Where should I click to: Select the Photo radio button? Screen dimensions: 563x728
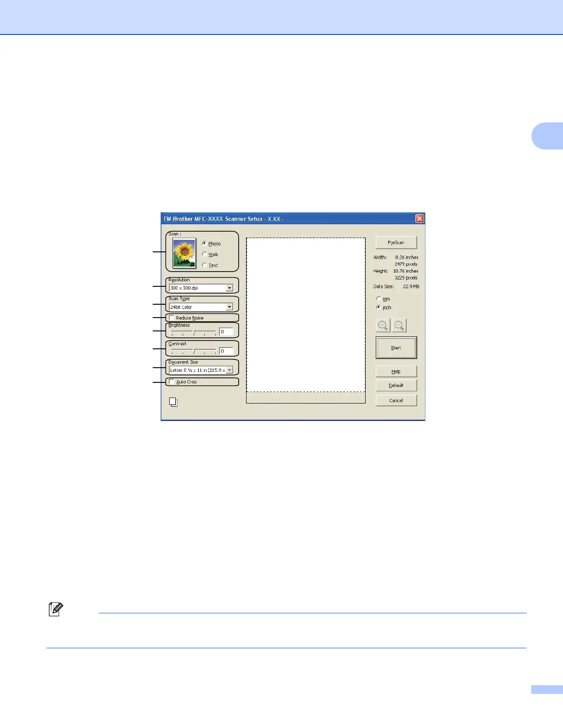(204, 243)
